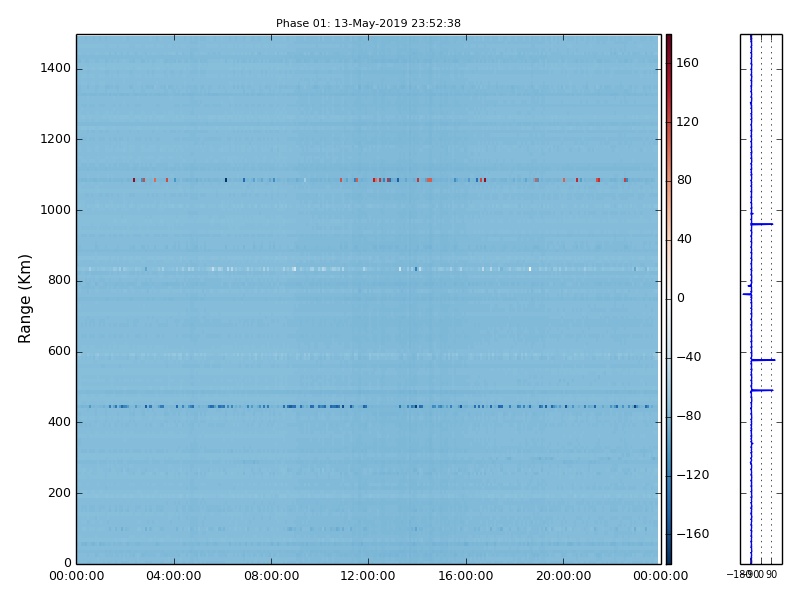
Task: Click the 12:00:00 time axis label
Action: (x=368, y=576)
